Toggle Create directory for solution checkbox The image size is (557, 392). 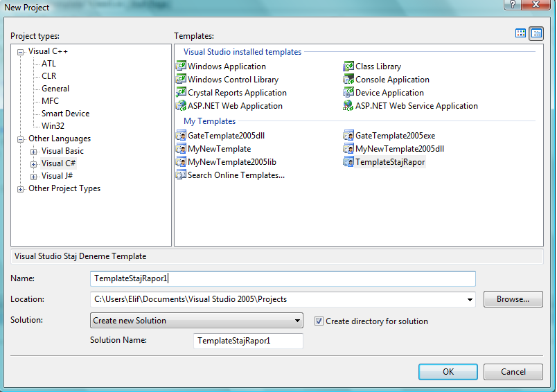319,321
